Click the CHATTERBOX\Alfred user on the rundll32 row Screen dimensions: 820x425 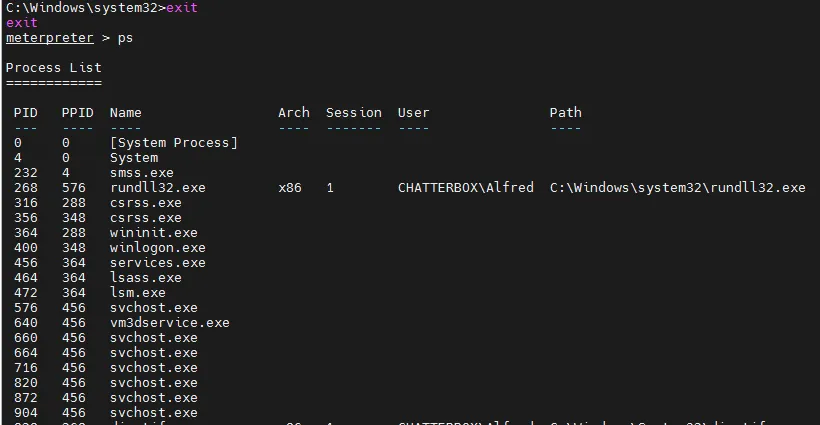(465, 188)
